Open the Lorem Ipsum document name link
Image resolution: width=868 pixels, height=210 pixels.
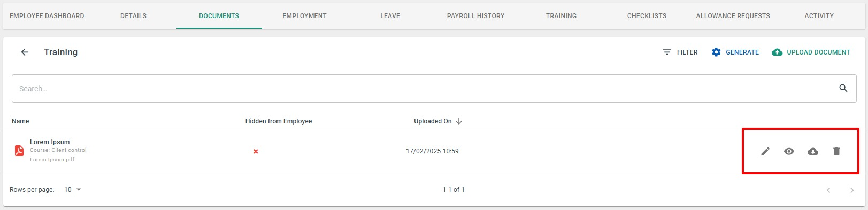(x=50, y=142)
